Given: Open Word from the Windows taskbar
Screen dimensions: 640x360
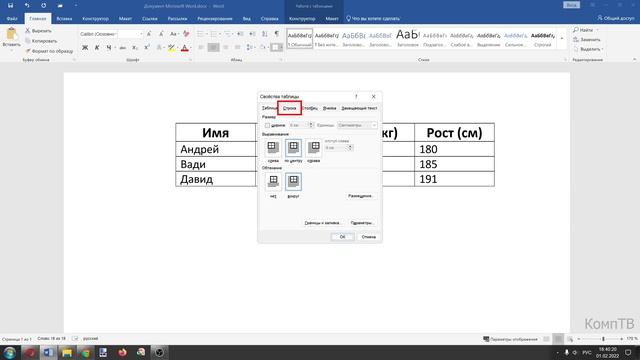Looking at the screenshot, I should click(48, 352).
